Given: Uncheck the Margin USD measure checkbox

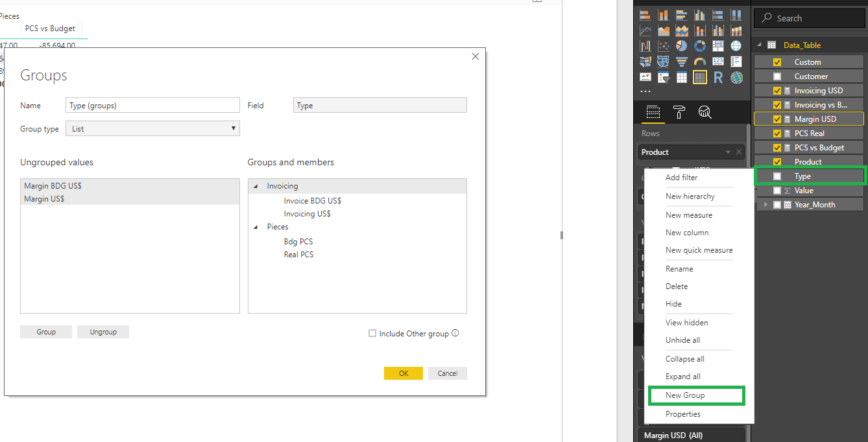Looking at the screenshot, I should (777, 119).
